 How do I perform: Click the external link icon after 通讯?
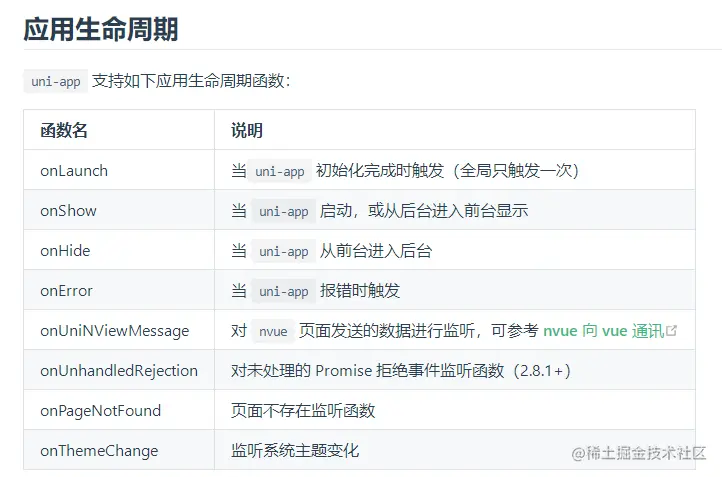pos(671,331)
